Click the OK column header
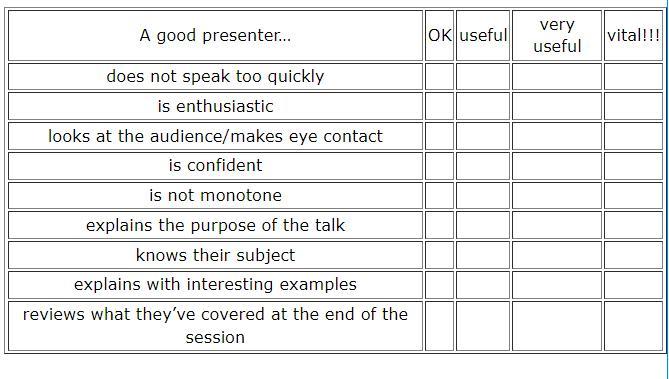Image resolution: width=669 pixels, height=379 pixels. pos(439,35)
